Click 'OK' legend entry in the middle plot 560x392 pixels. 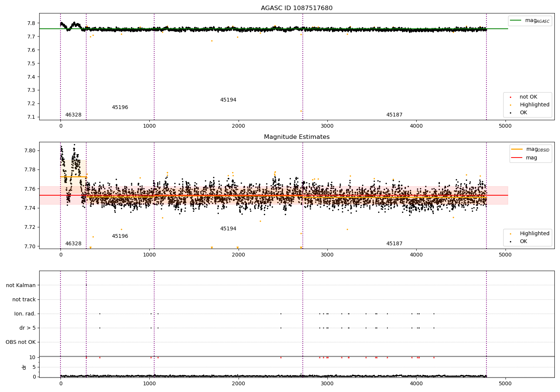point(523,242)
